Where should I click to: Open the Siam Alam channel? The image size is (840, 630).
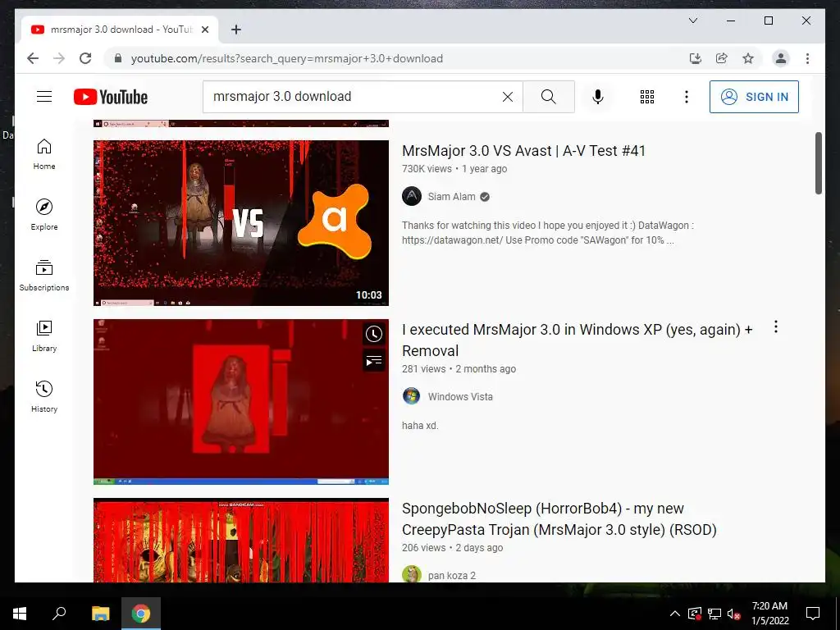click(452, 197)
